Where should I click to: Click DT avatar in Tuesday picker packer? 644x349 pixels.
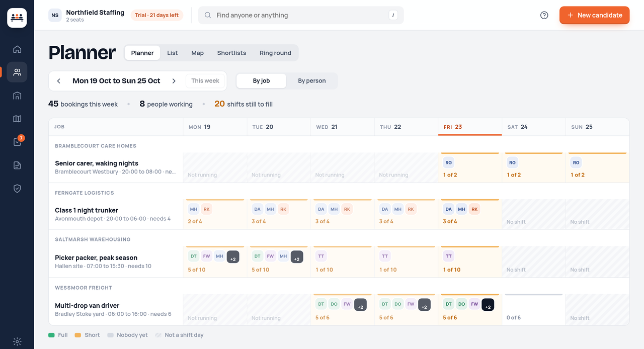257,256
